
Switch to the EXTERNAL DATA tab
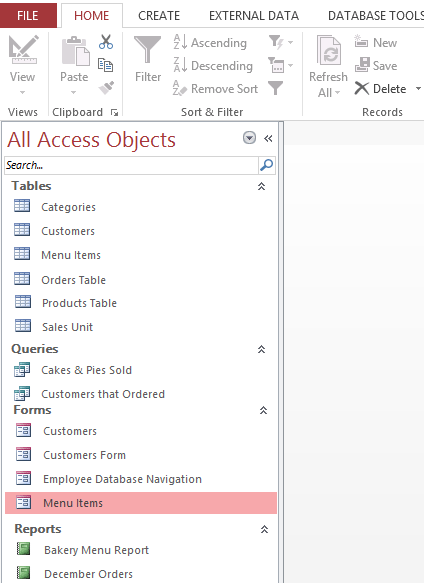pos(254,15)
